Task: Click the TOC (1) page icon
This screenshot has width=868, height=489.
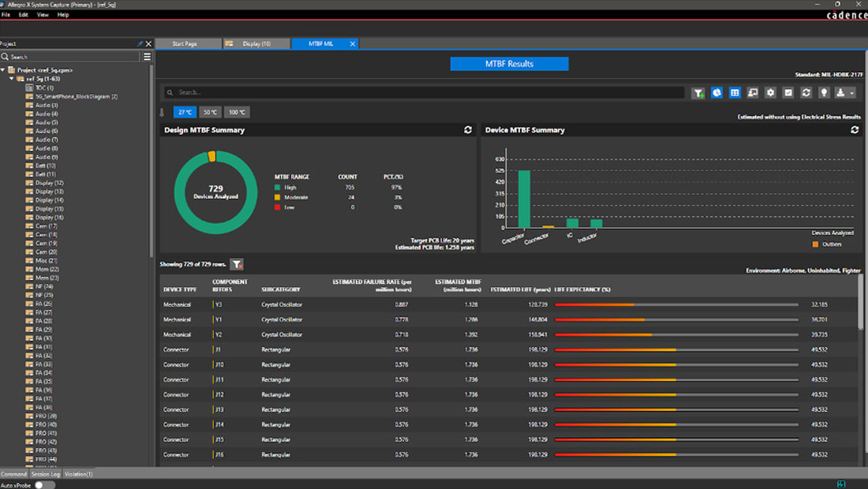Action: point(29,88)
